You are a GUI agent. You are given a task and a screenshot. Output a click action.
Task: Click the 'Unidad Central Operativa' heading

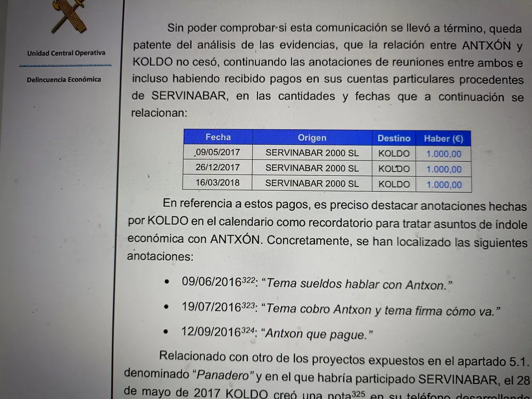[66, 53]
